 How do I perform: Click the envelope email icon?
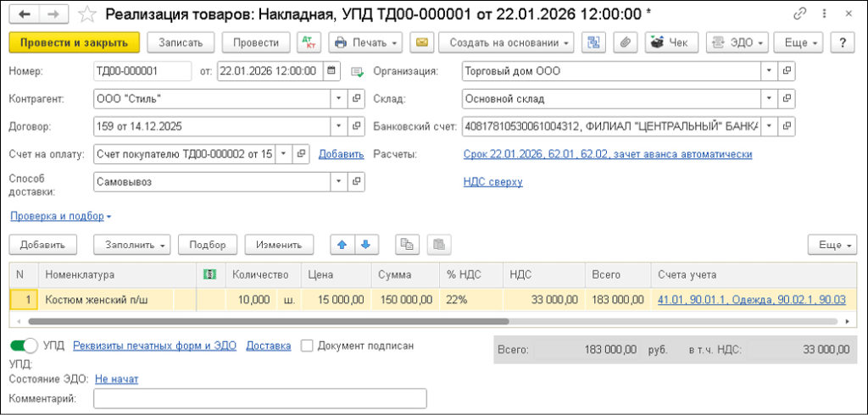pyautogui.click(x=421, y=42)
